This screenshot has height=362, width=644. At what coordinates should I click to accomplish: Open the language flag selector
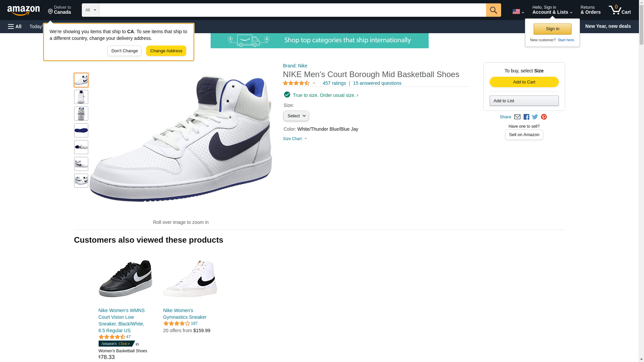tap(518, 11)
